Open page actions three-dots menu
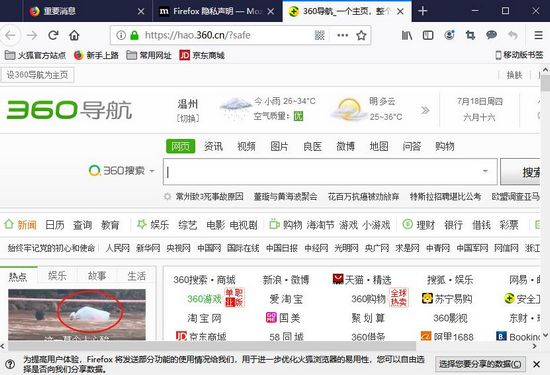The image size is (550, 375). click(342, 35)
